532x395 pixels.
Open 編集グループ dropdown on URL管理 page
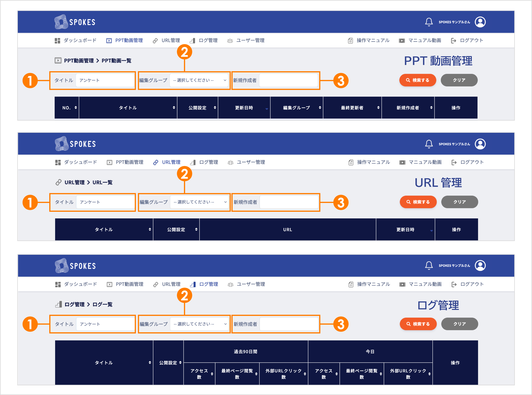click(200, 202)
